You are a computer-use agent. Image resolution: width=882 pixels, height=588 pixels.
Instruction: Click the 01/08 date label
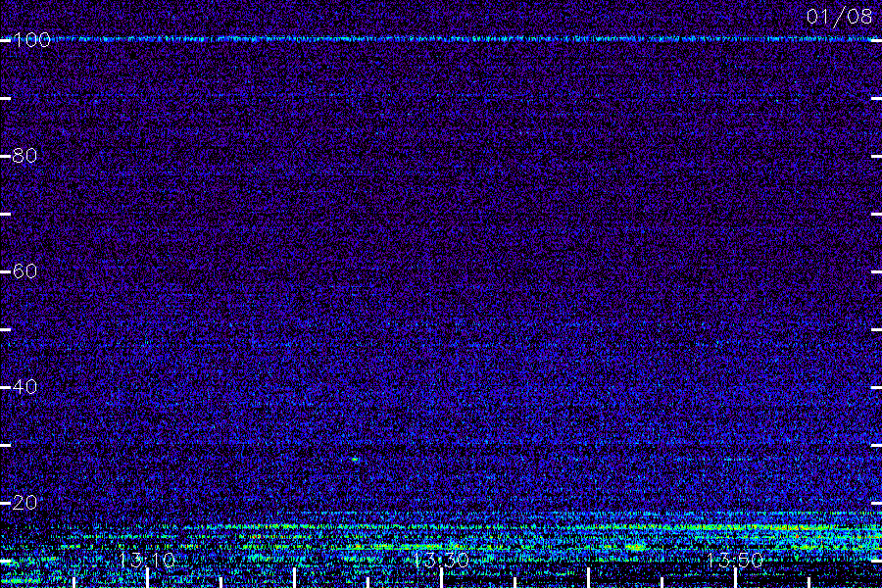coord(839,17)
